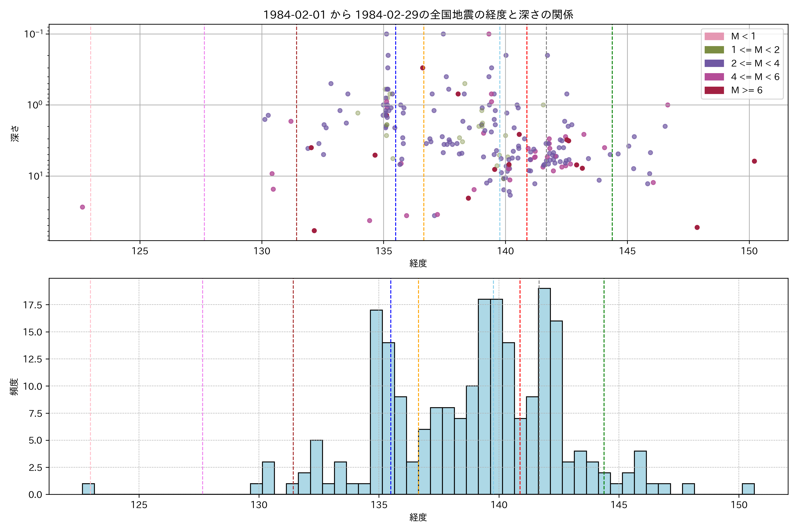798x532 pixels.
Task: Click the chart title text at top
Action: pyautogui.click(x=418, y=15)
